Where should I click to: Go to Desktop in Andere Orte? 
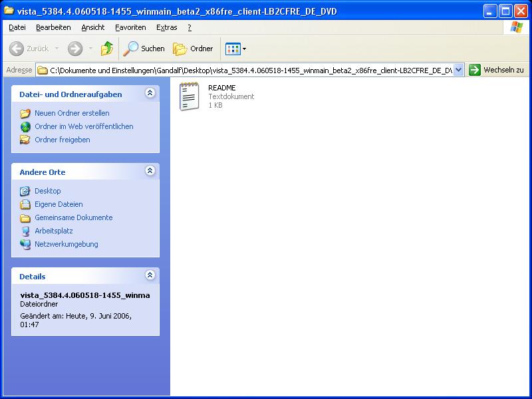pos(47,191)
